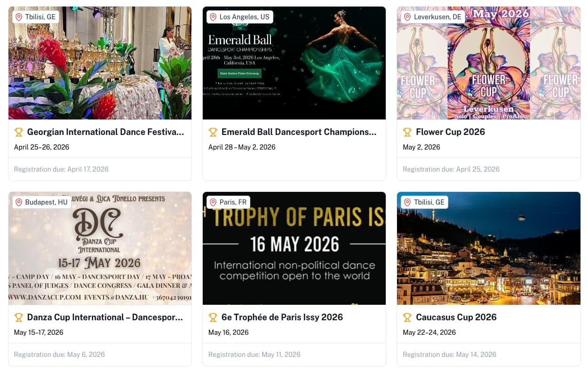Click the Registration due May 11, 2026 text
This screenshot has width=588, height=372.
tap(254, 355)
